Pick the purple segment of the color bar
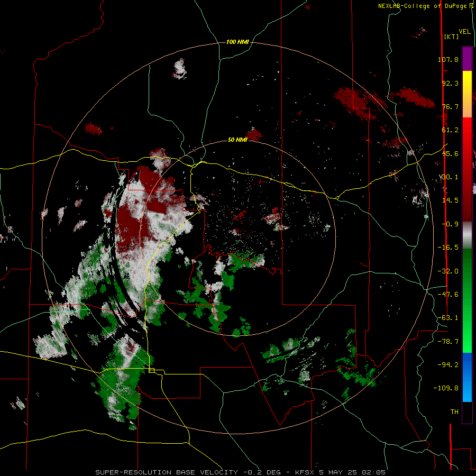The width and height of the screenshot is (476, 476). point(467,59)
